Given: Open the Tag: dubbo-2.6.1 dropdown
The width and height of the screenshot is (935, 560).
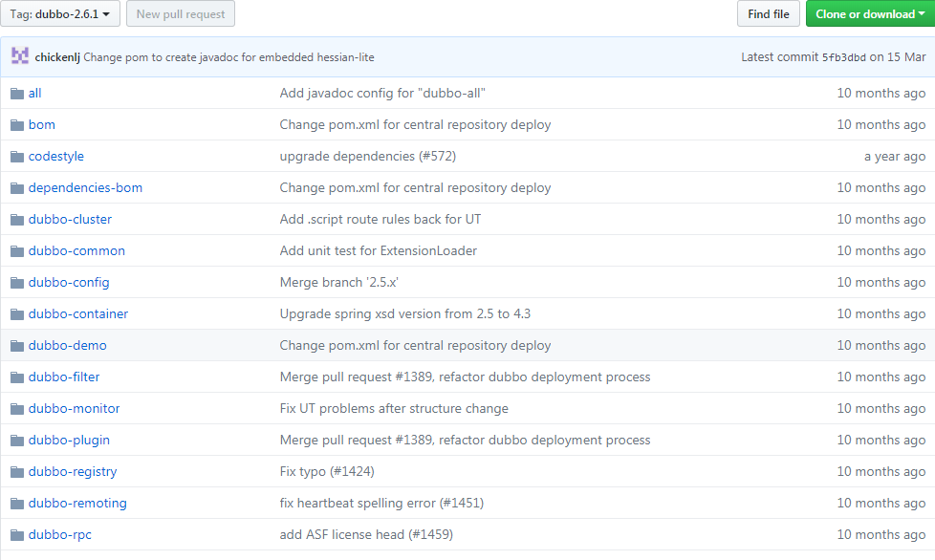Looking at the screenshot, I should (x=60, y=13).
